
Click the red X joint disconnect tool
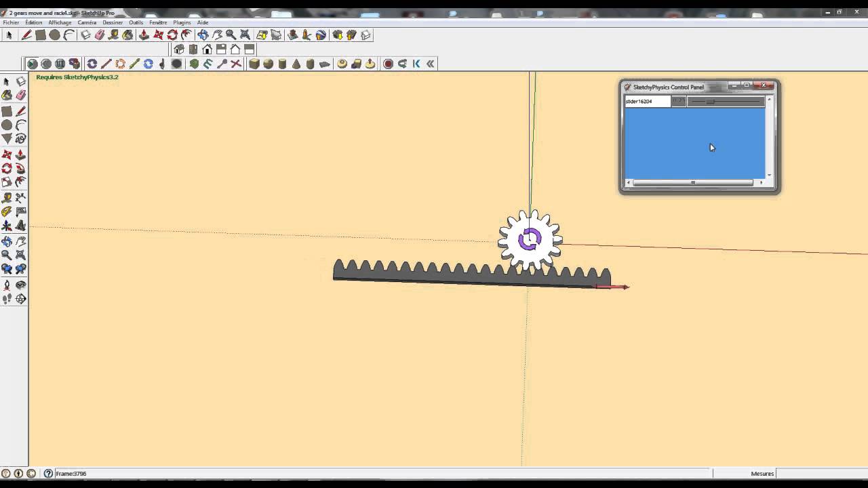(x=236, y=64)
